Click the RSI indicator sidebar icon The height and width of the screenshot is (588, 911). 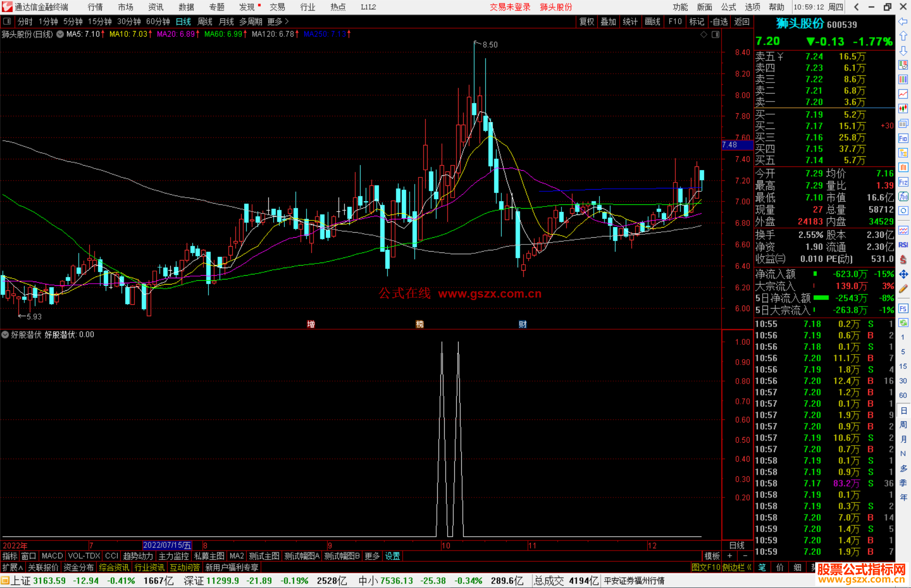(x=903, y=245)
